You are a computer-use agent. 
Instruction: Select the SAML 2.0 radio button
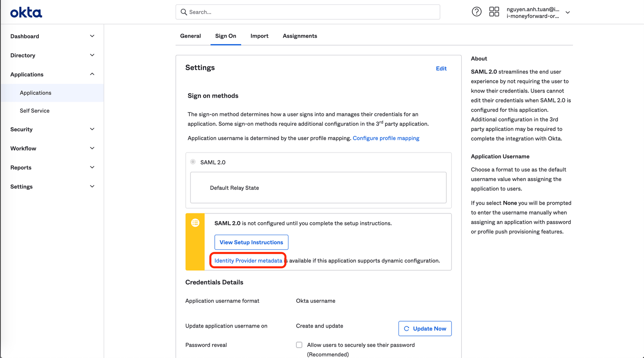point(193,162)
